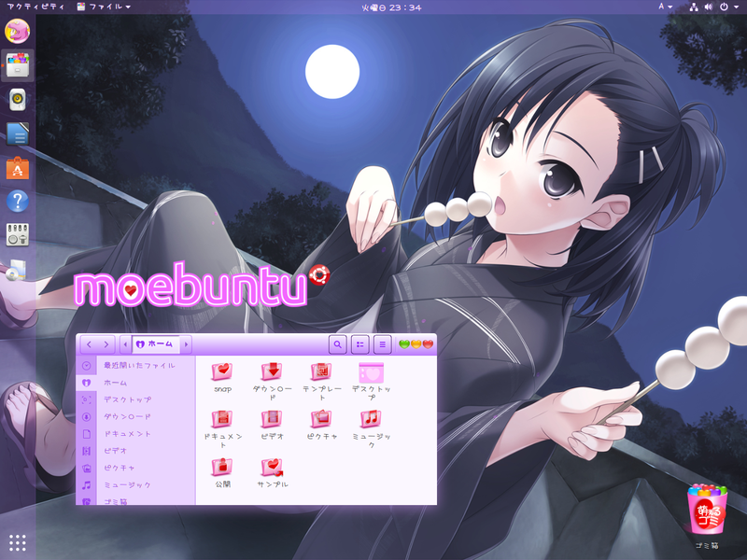Select ビデオ in the sidebar
Viewport: 747px width, 560px height.
click(x=135, y=451)
